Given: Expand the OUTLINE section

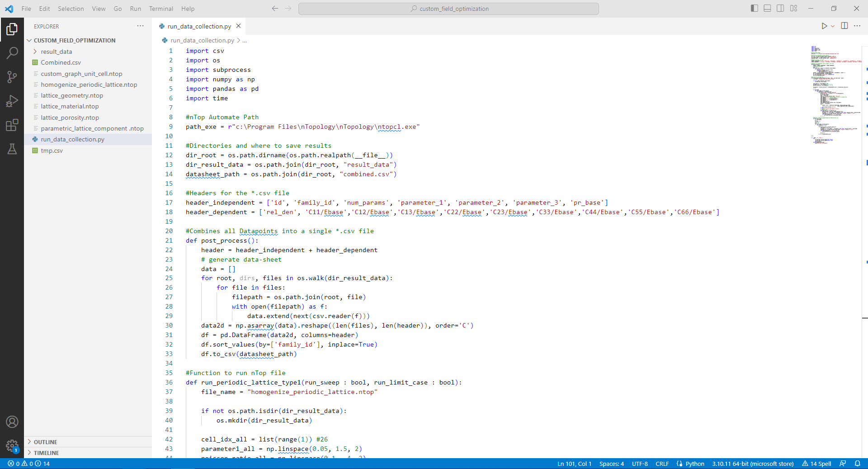Looking at the screenshot, I should [45, 442].
